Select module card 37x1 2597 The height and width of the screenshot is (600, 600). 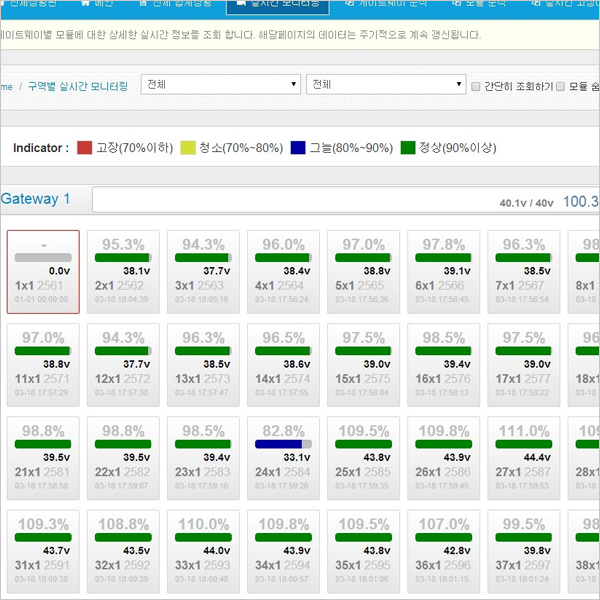pyautogui.click(x=523, y=551)
